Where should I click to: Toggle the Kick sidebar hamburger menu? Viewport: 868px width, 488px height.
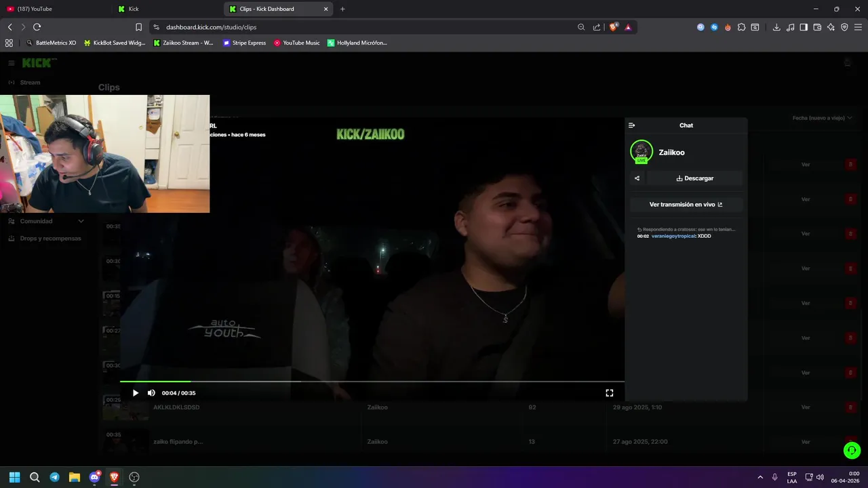12,63
